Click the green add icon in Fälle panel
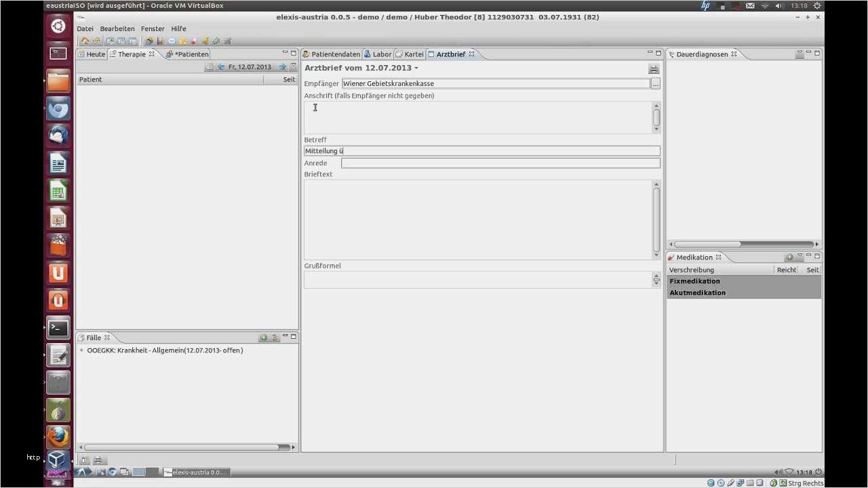The image size is (868, 488). click(263, 338)
